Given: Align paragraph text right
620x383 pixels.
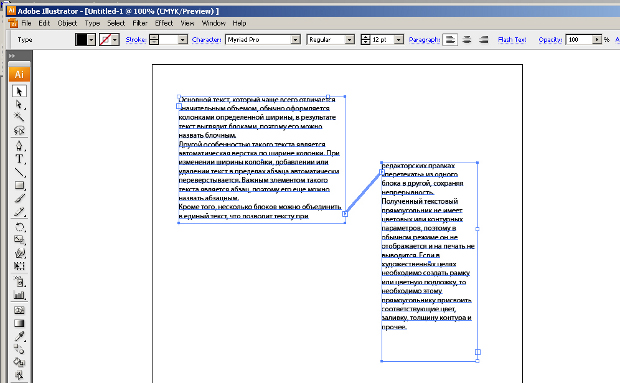Looking at the screenshot, I should [x=484, y=40].
